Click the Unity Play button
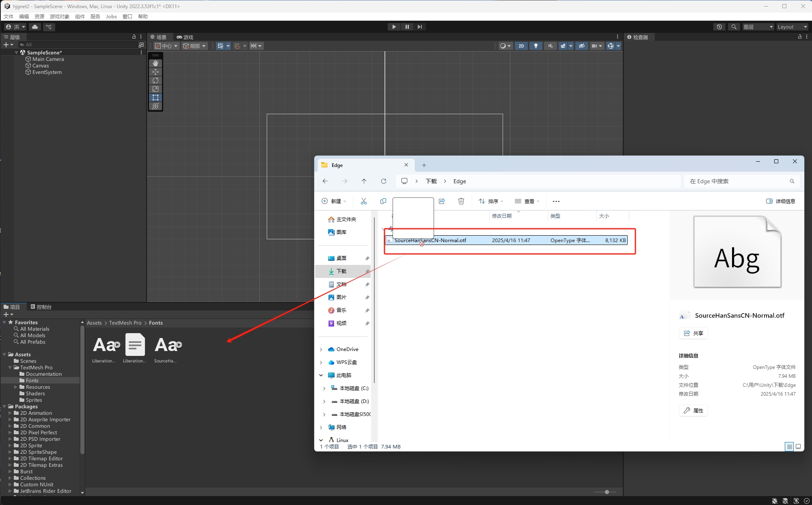812x505 pixels. 394,27
